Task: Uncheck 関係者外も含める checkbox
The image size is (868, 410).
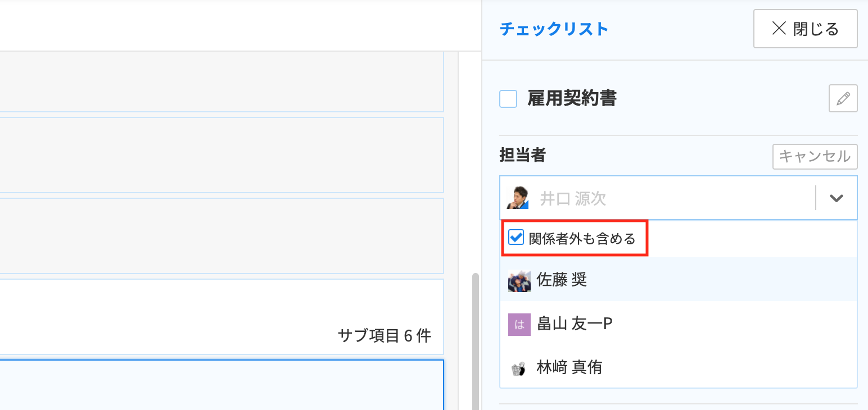Action: pos(516,238)
